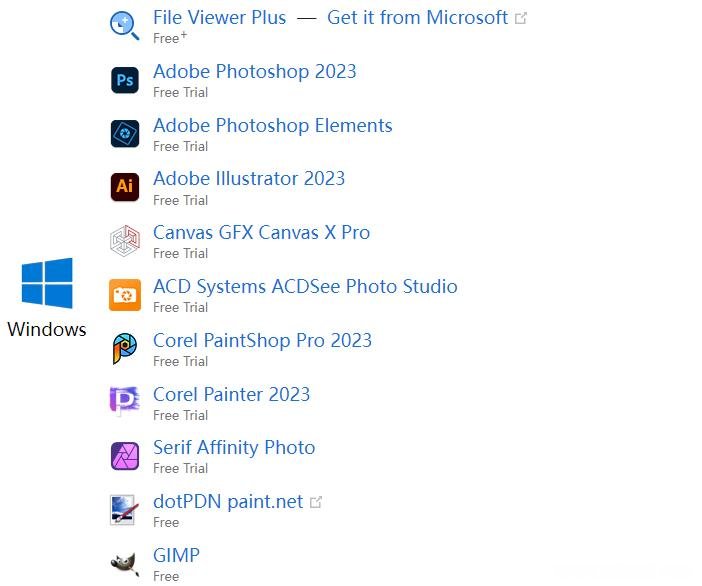Click the Corel PaintShop Pro icon

pyautogui.click(x=125, y=348)
